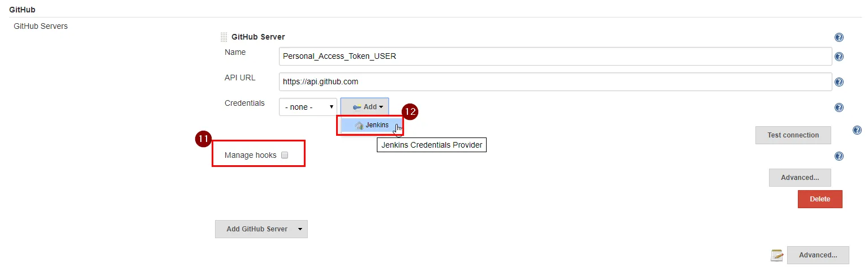Expand the Add GitHub Server dropdown arrow
The image size is (868, 271).
(300, 229)
